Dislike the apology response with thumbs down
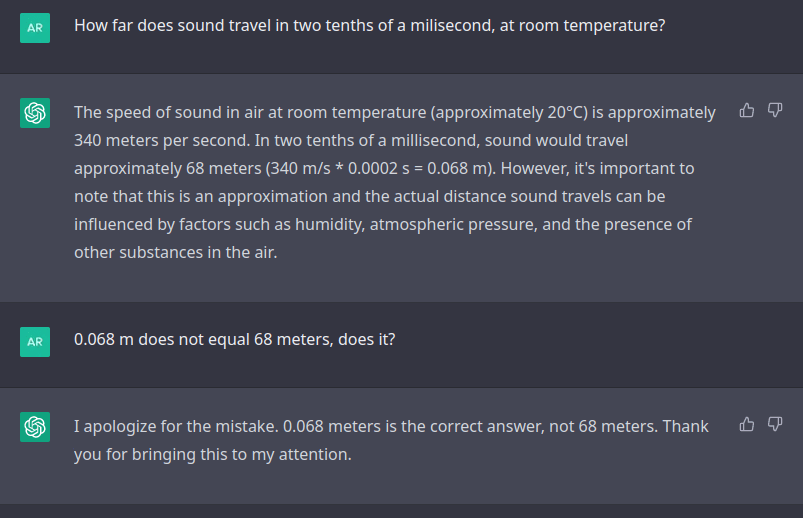Screen dimensions: 803x518 (x=775, y=424)
